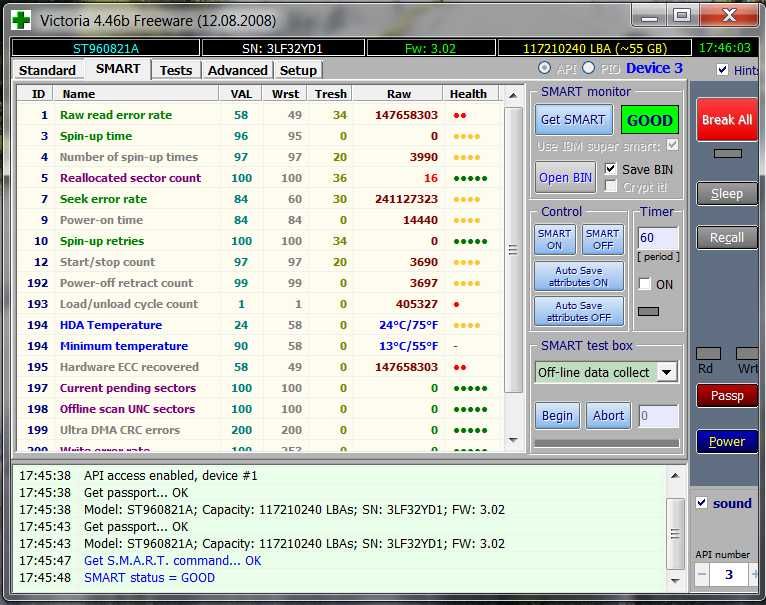Image resolution: width=766 pixels, height=605 pixels.
Task: Enable Auto Save attributes ON
Action: coord(579,276)
